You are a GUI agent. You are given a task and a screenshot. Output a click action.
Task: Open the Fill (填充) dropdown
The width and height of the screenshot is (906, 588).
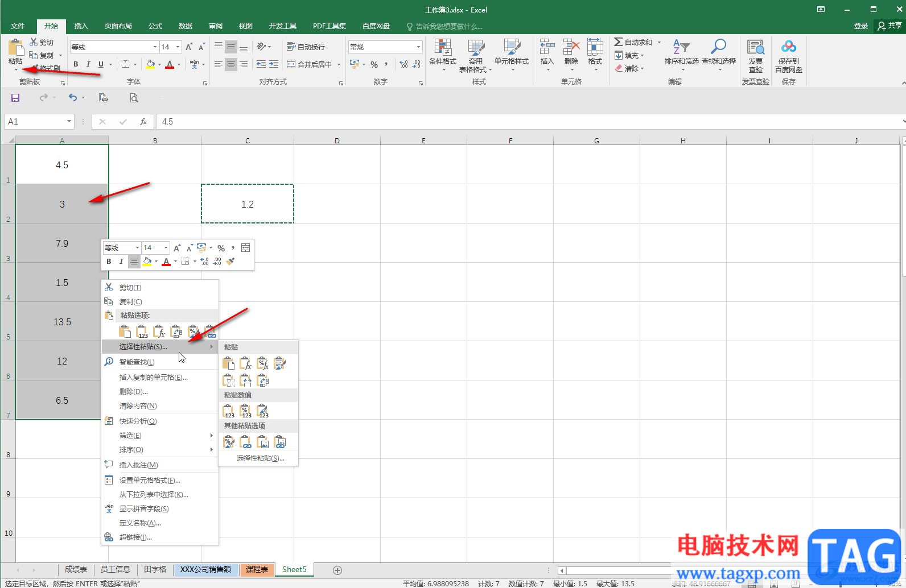[x=629, y=55]
